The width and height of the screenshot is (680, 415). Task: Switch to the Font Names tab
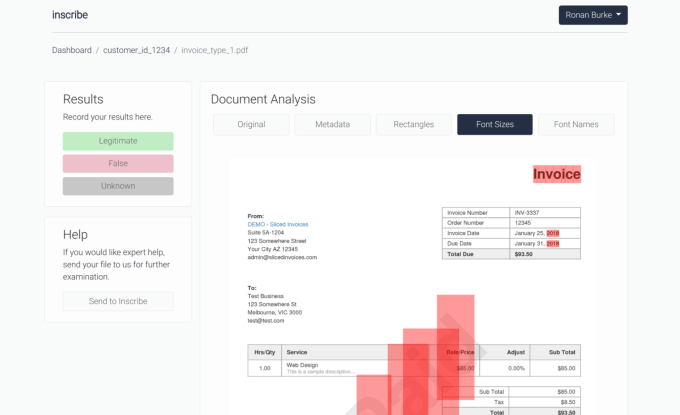(x=576, y=124)
